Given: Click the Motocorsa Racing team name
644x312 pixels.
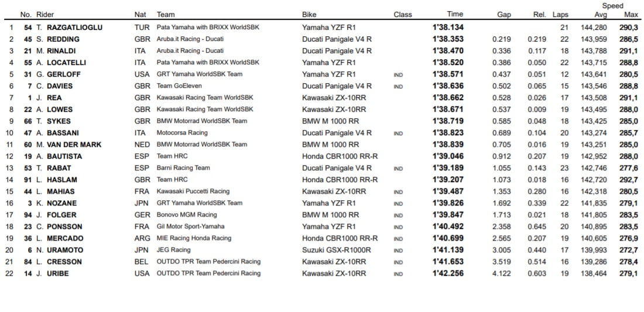Looking at the screenshot, I should point(182,133).
